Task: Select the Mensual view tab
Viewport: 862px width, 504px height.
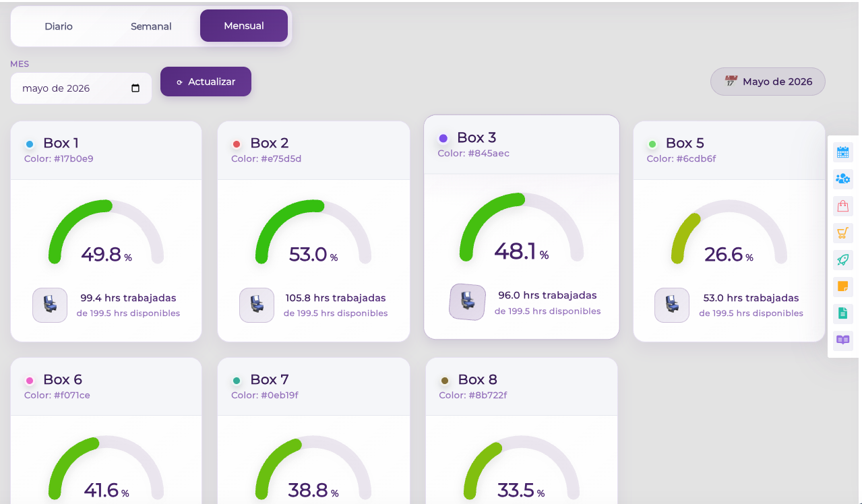Action: (x=244, y=26)
